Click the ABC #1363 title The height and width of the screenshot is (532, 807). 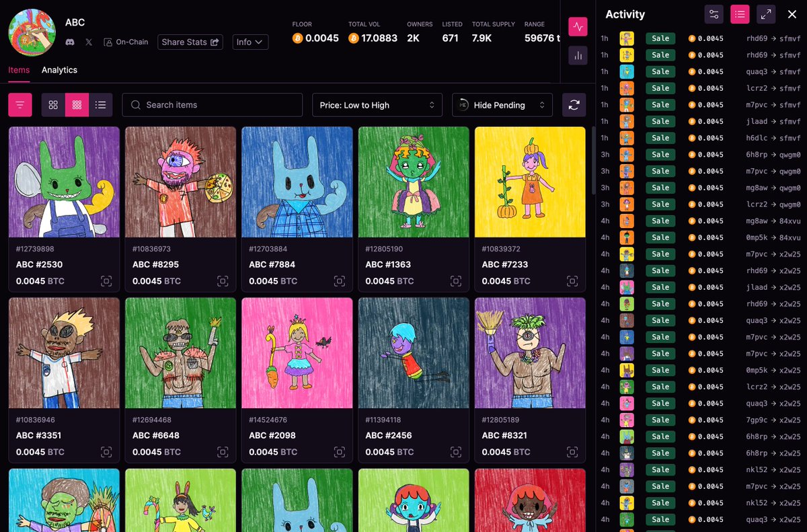coord(388,264)
